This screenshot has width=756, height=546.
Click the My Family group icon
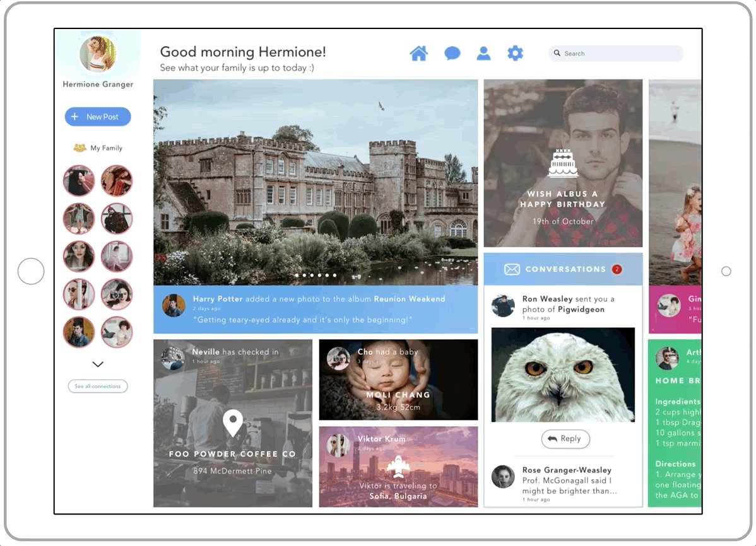[80, 148]
